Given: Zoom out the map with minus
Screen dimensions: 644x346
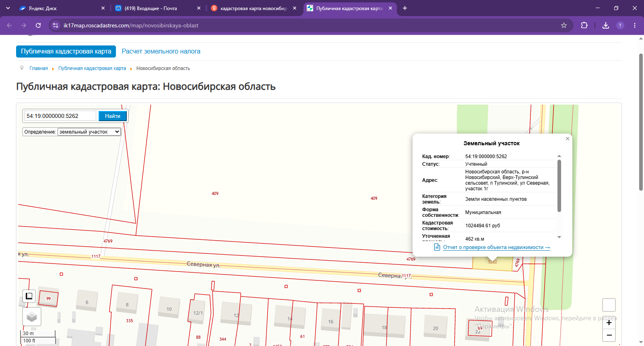Looking at the screenshot, I should click(609, 335).
